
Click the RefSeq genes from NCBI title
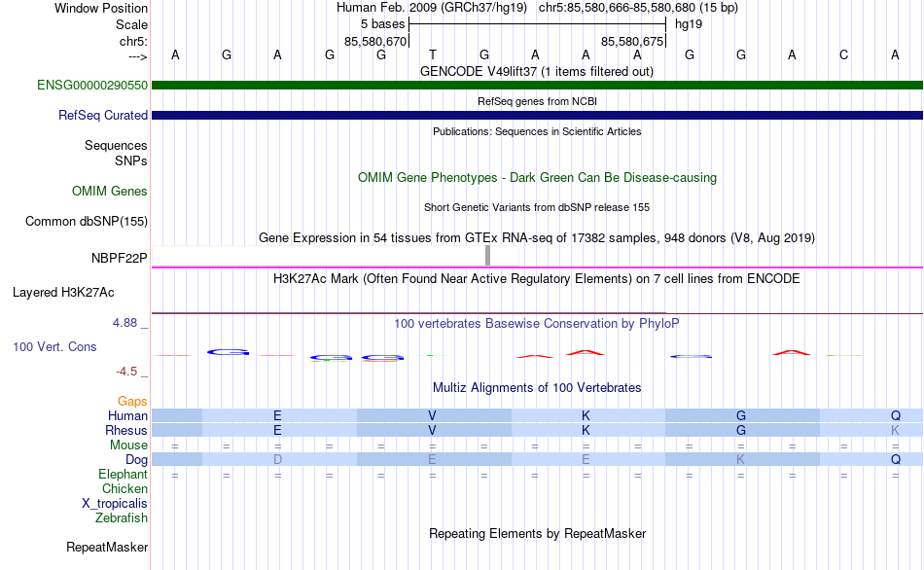pyautogui.click(x=537, y=101)
